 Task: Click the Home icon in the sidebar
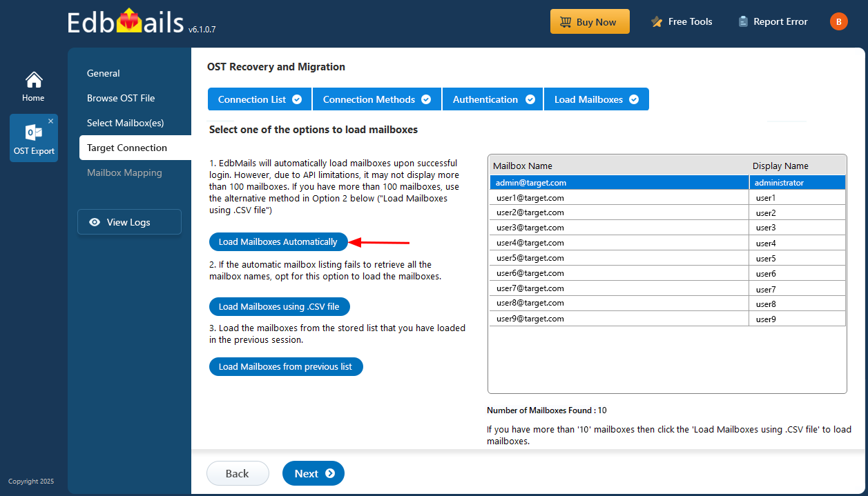pyautogui.click(x=33, y=80)
